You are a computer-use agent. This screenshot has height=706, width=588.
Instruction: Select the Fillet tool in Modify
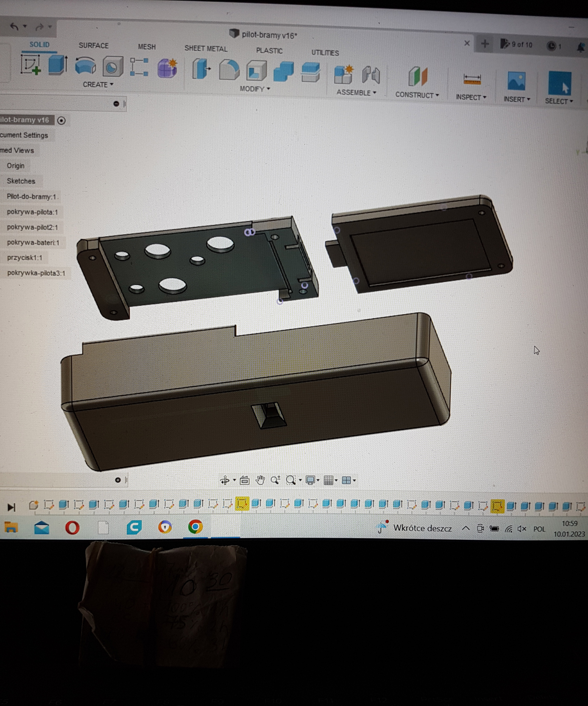229,70
